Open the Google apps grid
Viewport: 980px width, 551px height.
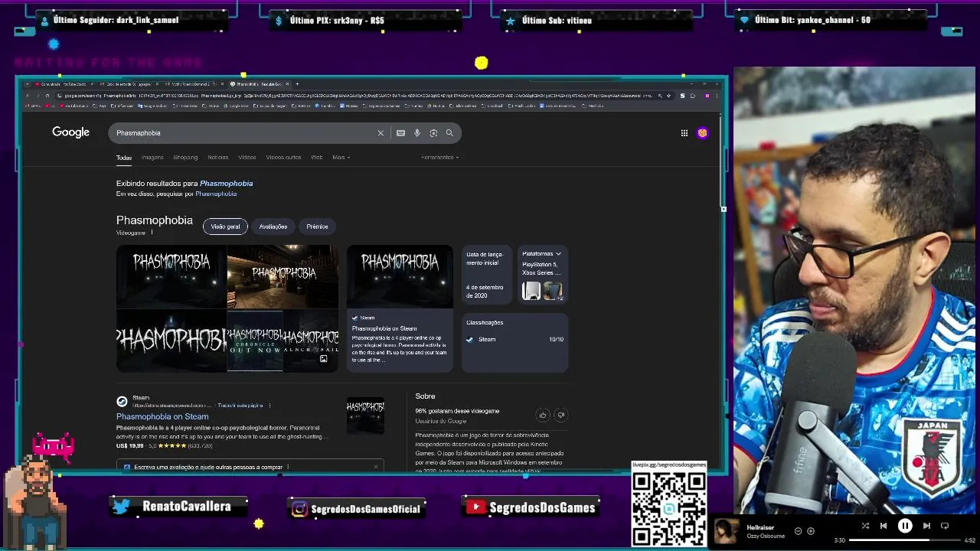click(684, 133)
